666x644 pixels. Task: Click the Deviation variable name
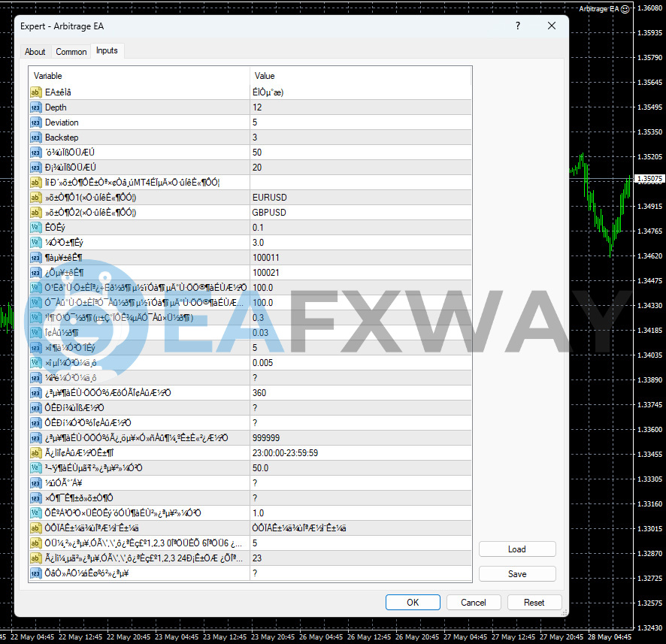point(62,122)
